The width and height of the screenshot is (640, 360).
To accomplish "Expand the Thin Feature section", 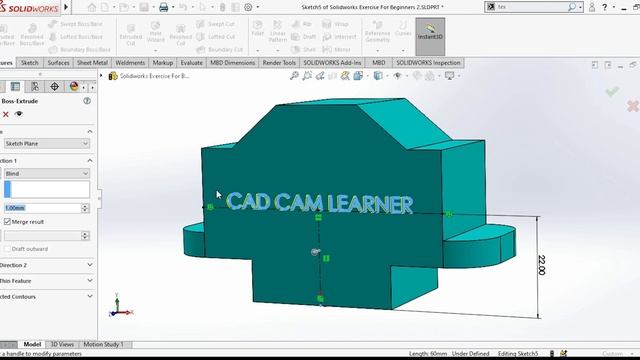I will (x=90, y=281).
